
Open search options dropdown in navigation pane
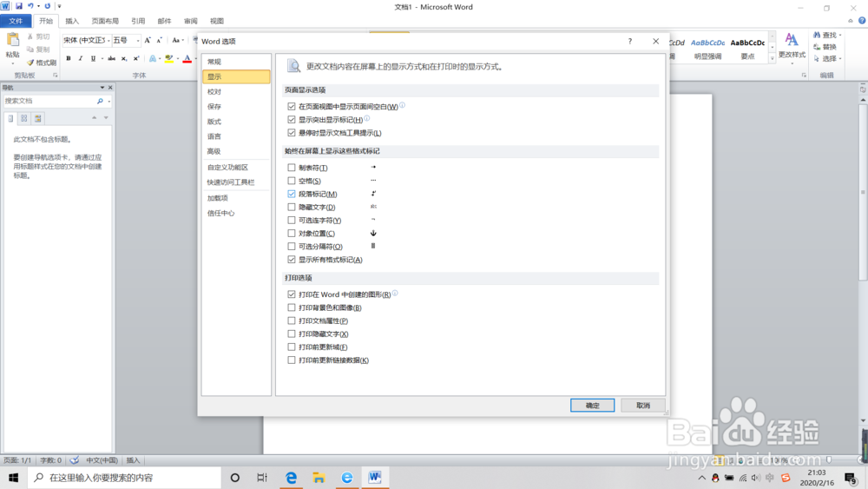click(x=109, y=102)
